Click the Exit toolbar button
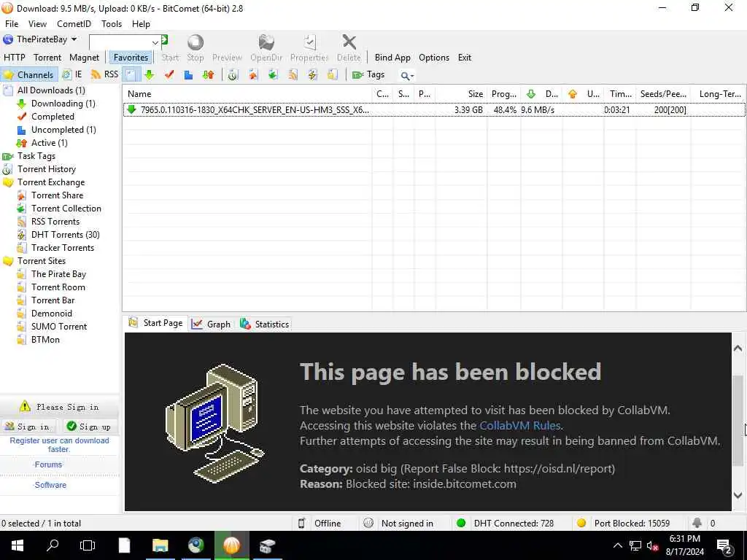This screenshot has height=560, width=747. pos(465,58)
